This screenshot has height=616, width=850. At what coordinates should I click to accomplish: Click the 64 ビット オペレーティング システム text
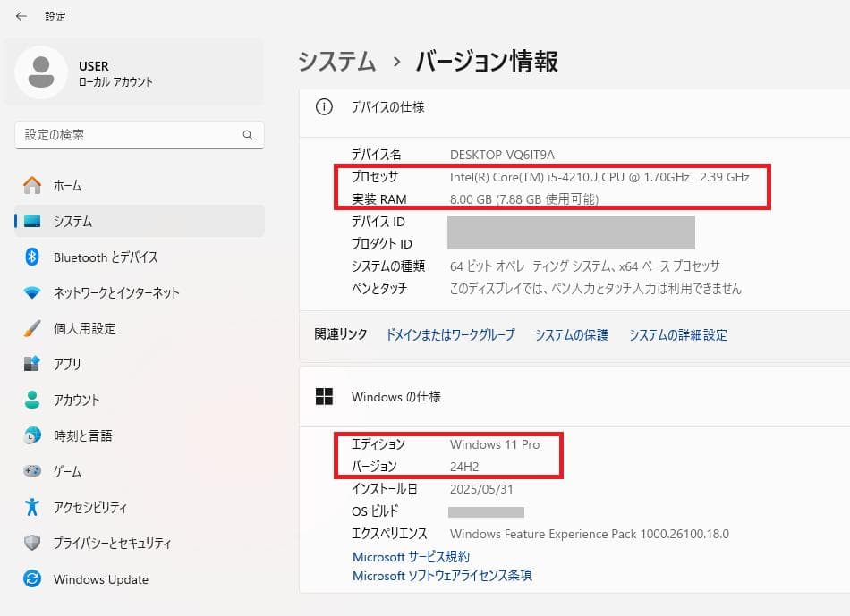(585, 266)
